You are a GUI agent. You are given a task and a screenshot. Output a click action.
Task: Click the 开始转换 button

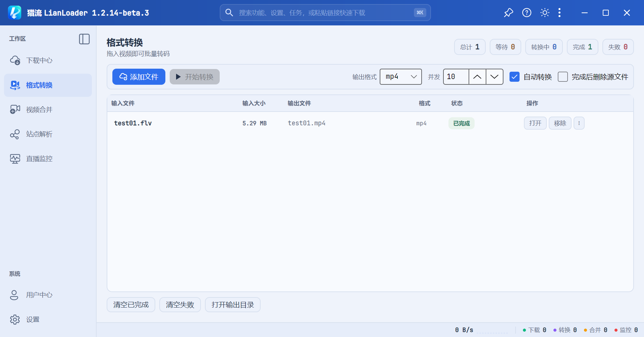pos(195,77)
